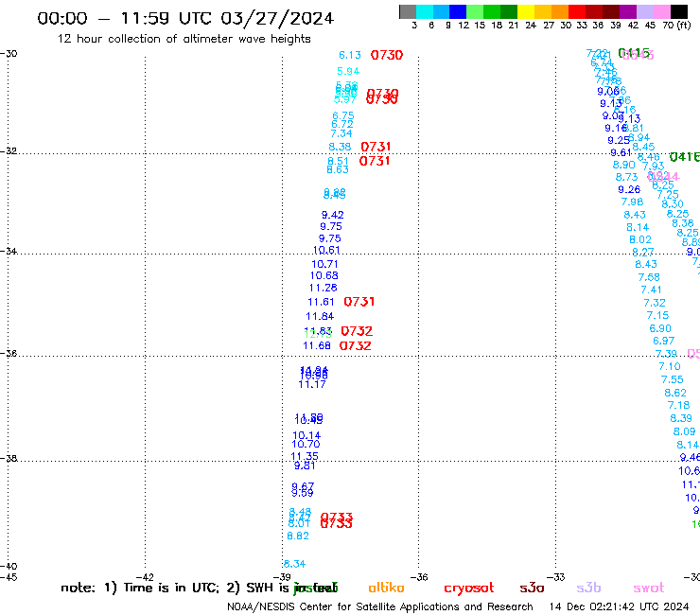Click the wave height value 7.98

click(632, 202)
